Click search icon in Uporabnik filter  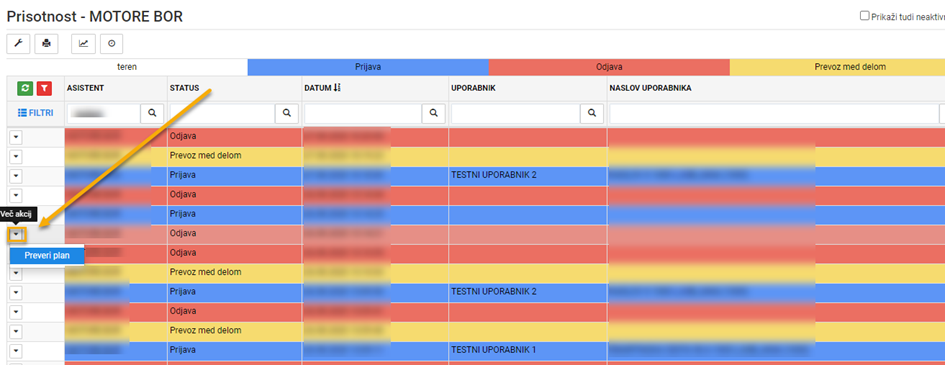pyautogui.click(x=592, y=113)
